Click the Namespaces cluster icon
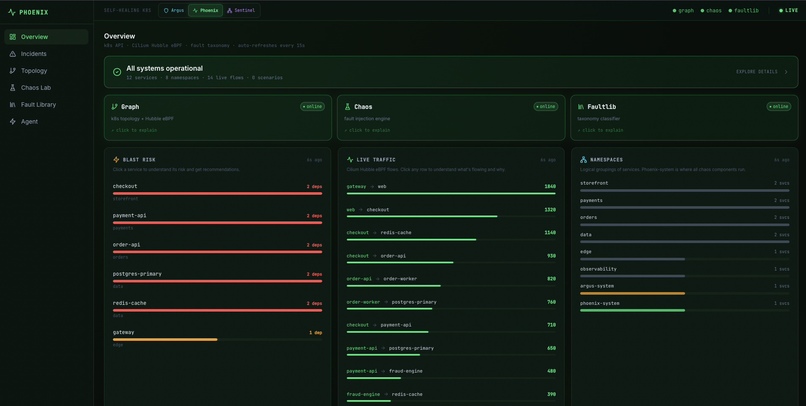This screenshot has width=806, height=406. pos(583,160)
